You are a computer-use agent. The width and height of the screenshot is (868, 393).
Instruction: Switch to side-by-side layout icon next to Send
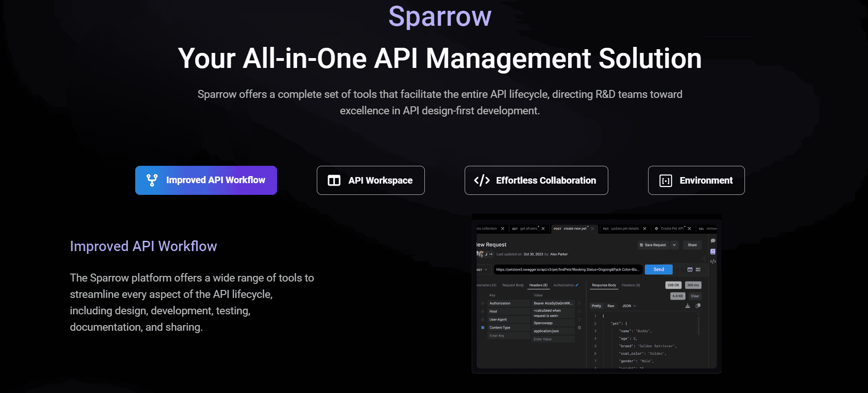pos(690,269)
